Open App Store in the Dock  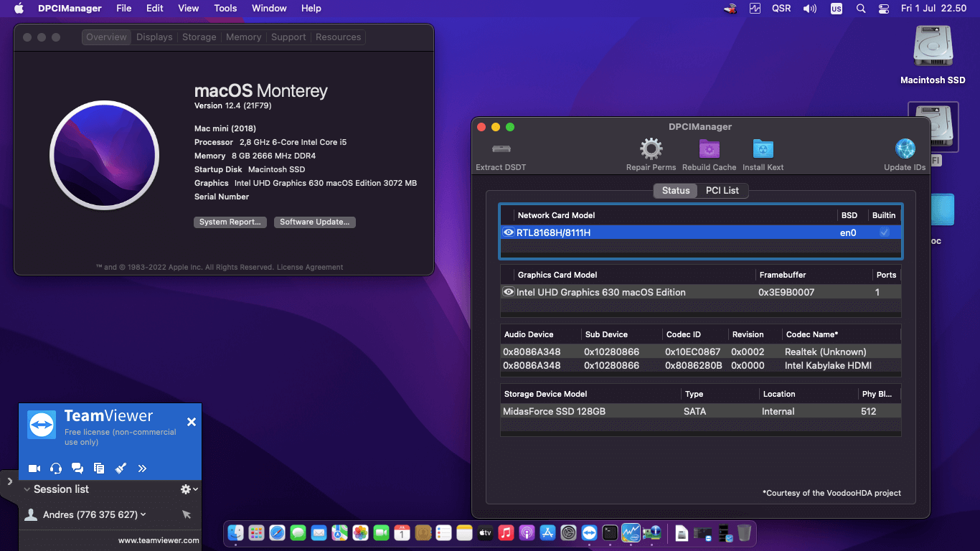tap(547, 533)
